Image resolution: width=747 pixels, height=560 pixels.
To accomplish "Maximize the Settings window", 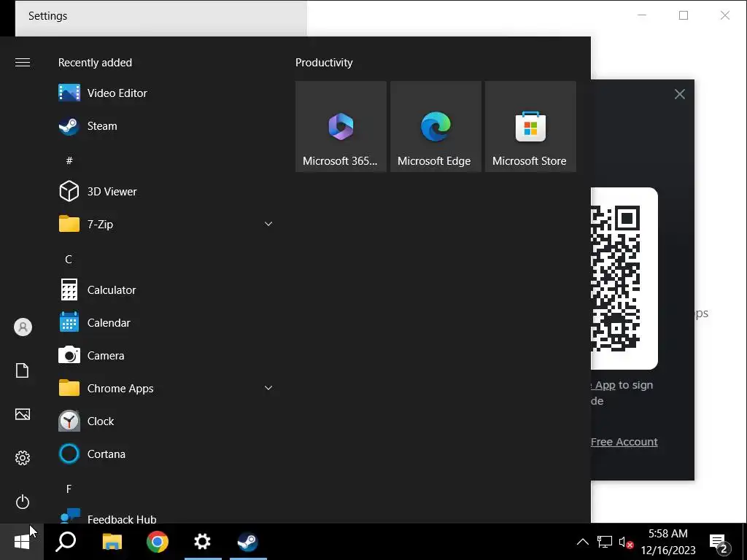I will coord(684,15).
